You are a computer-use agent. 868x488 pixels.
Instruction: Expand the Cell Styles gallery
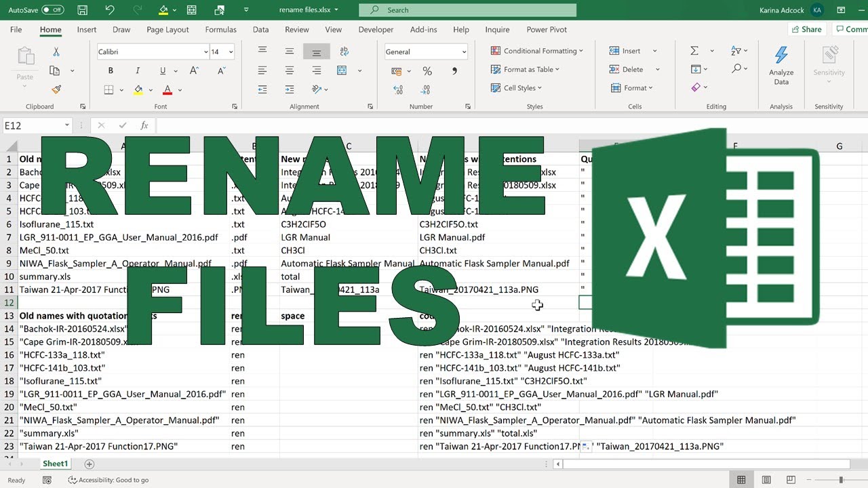point(517,87)
